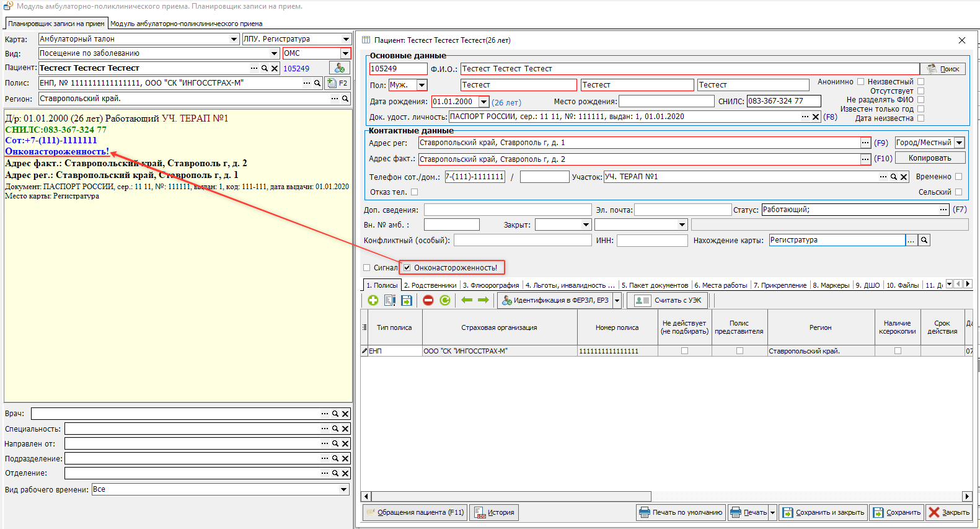The height and width of the screenshot is (529, 980).
Task: Open the 3. Флюорография tab
Action: click(x=491, y=285)
